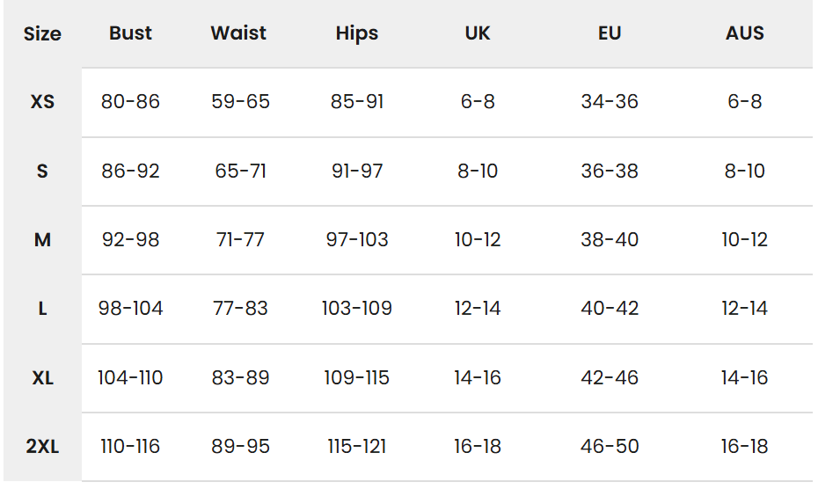Screen dimensions: 840x504
Task: Select waist value 71-77
Action: (x=240, y=239)
